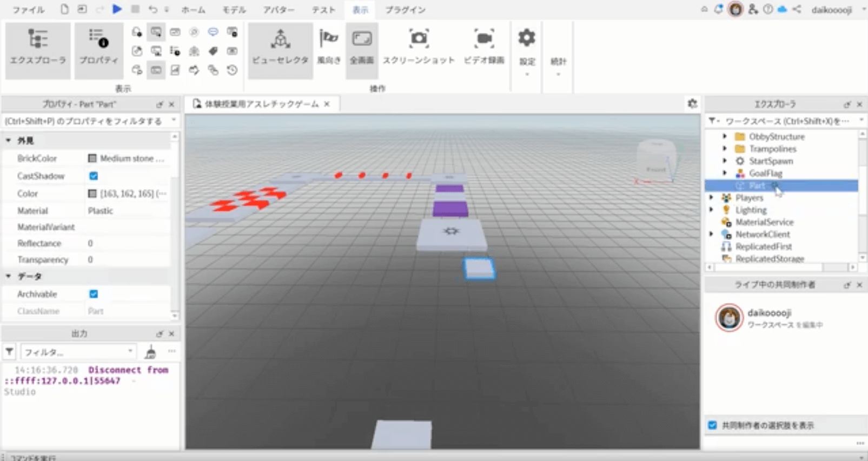The width and height of the screenshot is (868, 461).
Task: Toggle the Archivable checkbox
Action: coord(94,294)
